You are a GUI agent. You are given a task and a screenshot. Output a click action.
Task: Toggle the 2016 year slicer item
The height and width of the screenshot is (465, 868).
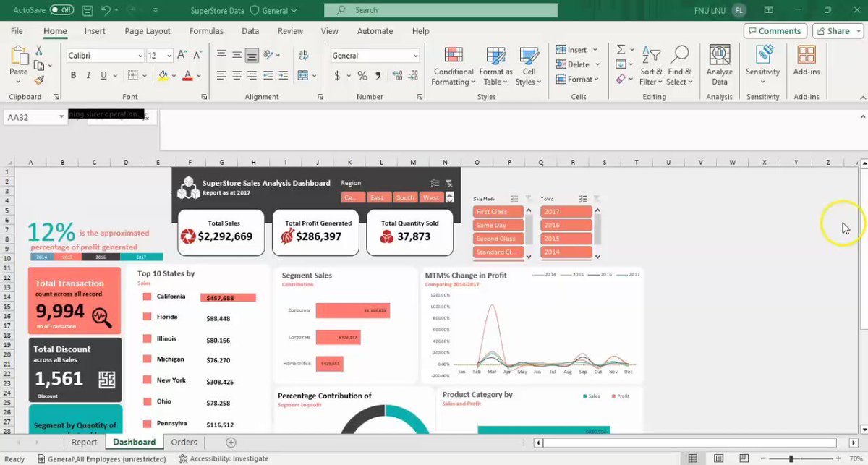(566, 225)
